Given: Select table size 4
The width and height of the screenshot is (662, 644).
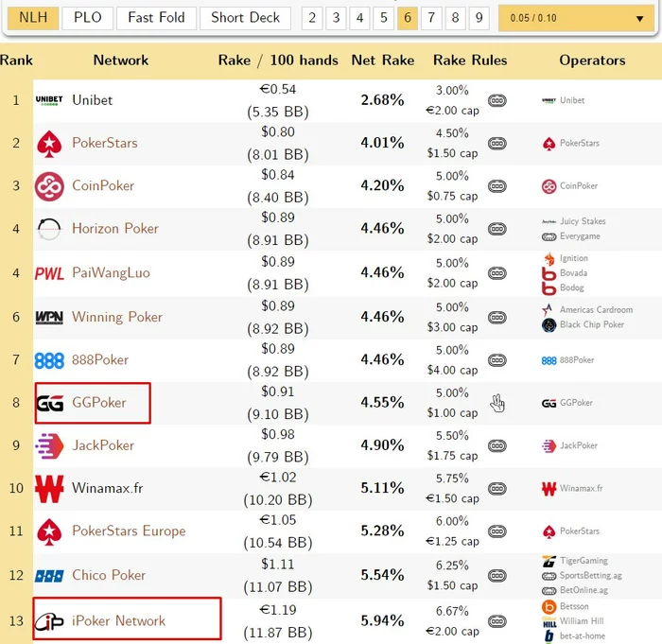Looking at the screenshot, I should [359, 18].
